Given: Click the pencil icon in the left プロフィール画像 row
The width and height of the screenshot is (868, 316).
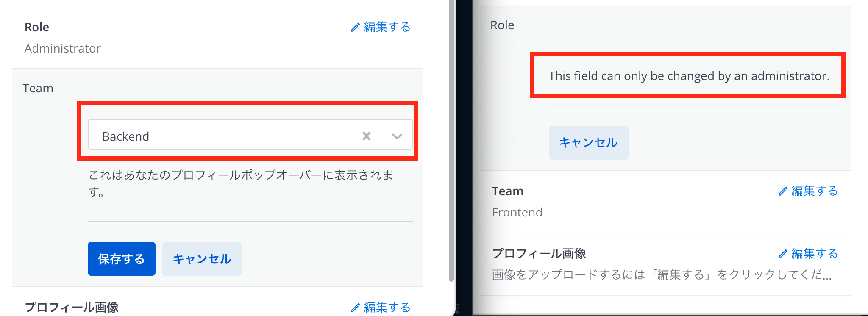Looking at the screenshot, I should pyautogui.click(x=355, y=308).
